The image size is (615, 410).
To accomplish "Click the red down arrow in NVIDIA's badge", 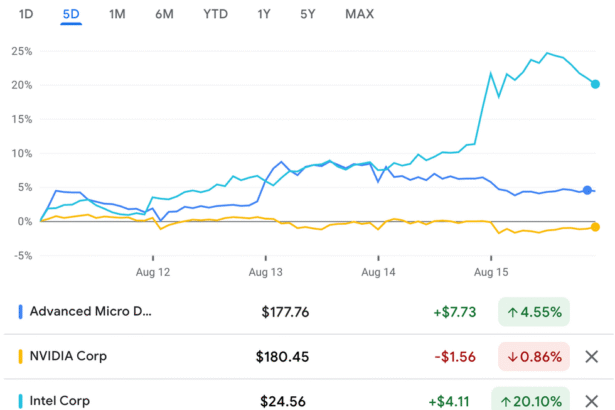I will (x=513, y=356).
